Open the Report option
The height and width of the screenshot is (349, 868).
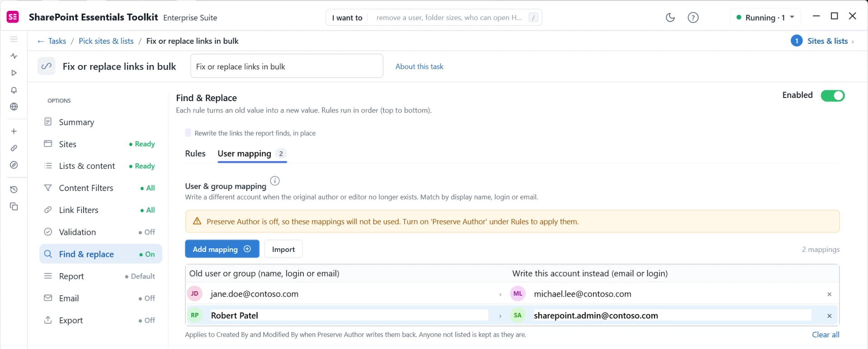click(x=100, y=276)
